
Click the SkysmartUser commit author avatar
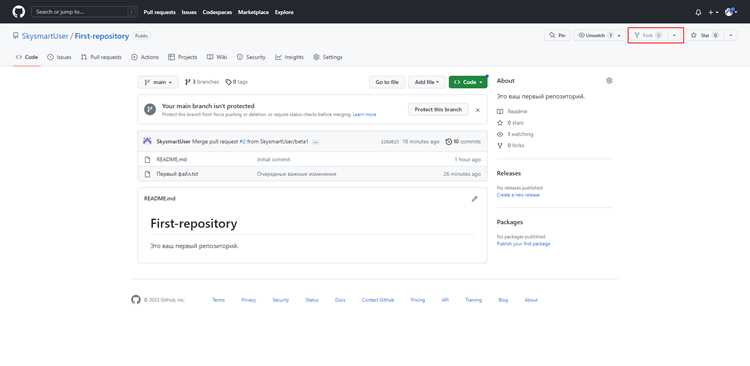(147, 141)
